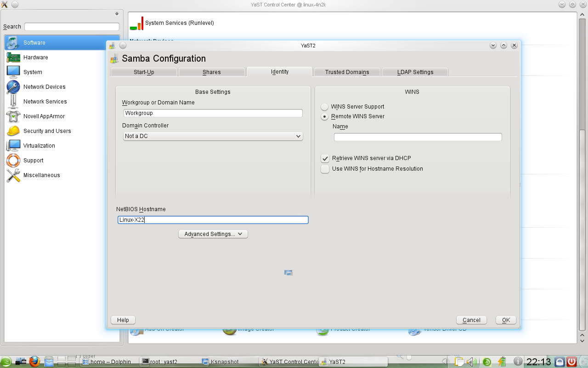
Task: Switch to home – Dolphin taskbar entry
Action: point(108,362)
